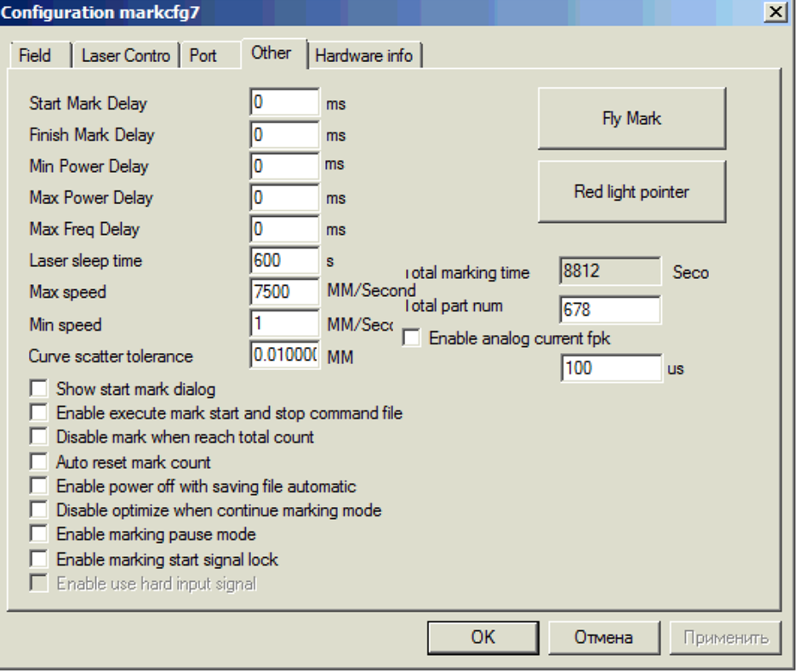Viewport: 800px width, 672px height.
Task: Enable marking start signal lock
Action: pos(38,560)
